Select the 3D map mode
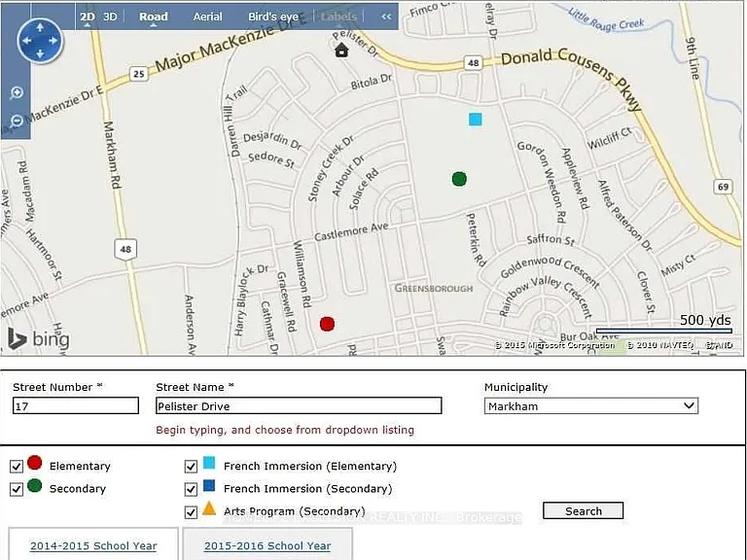Viewport: 747px width, 560px height. [110, 17]
